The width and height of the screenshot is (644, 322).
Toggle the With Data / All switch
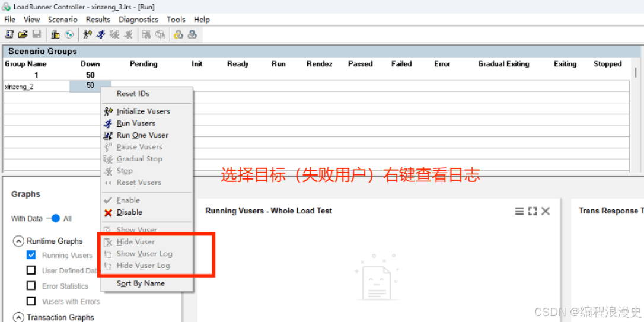[53, 218]
